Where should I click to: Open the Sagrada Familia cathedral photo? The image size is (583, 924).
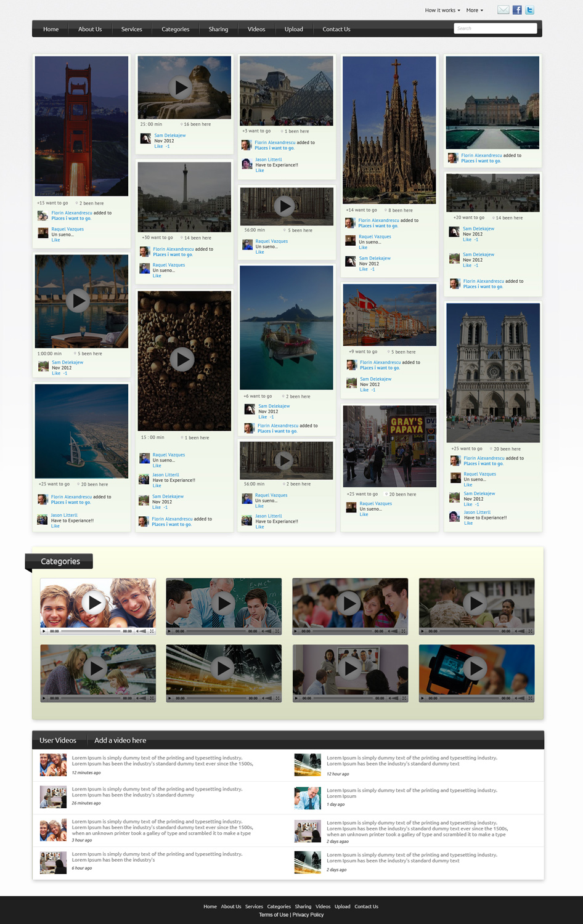[389, 130]
